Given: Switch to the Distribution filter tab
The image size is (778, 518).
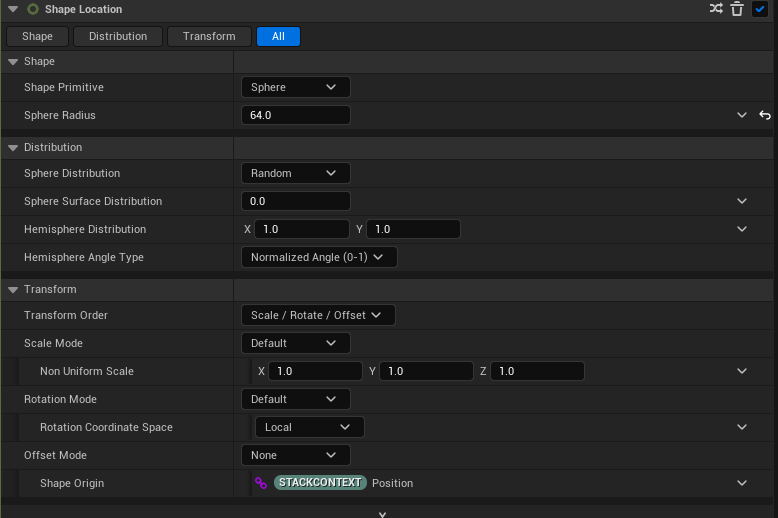Looking at the screenshot, I should [118, 36].
